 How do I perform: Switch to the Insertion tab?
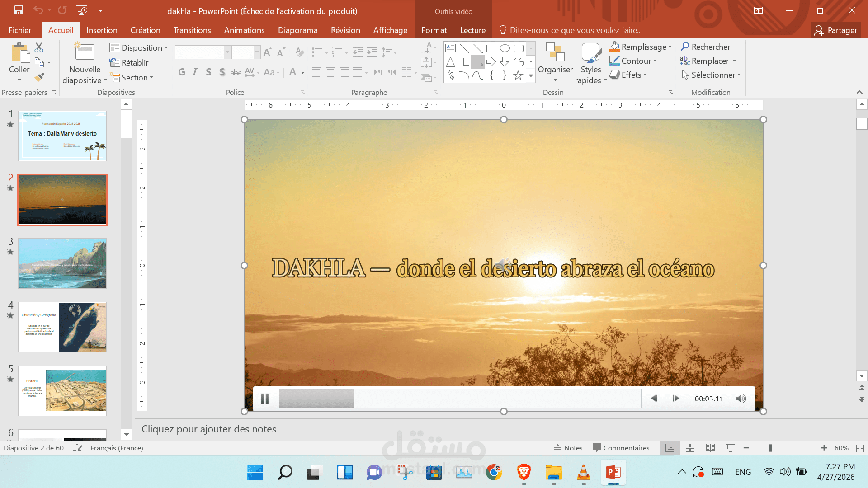tap(102, 30)
